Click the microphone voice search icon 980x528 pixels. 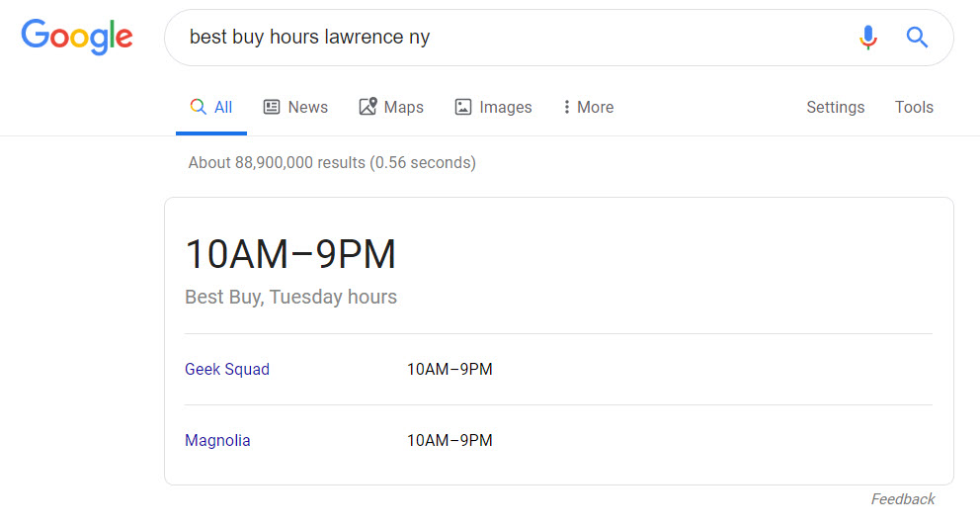(867, 38)
